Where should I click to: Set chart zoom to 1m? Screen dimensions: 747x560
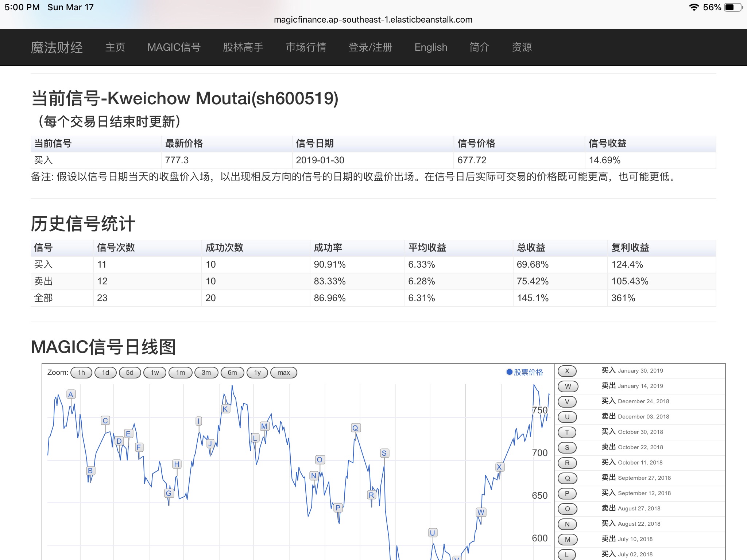pyautogui.click(x=181, y=373)
